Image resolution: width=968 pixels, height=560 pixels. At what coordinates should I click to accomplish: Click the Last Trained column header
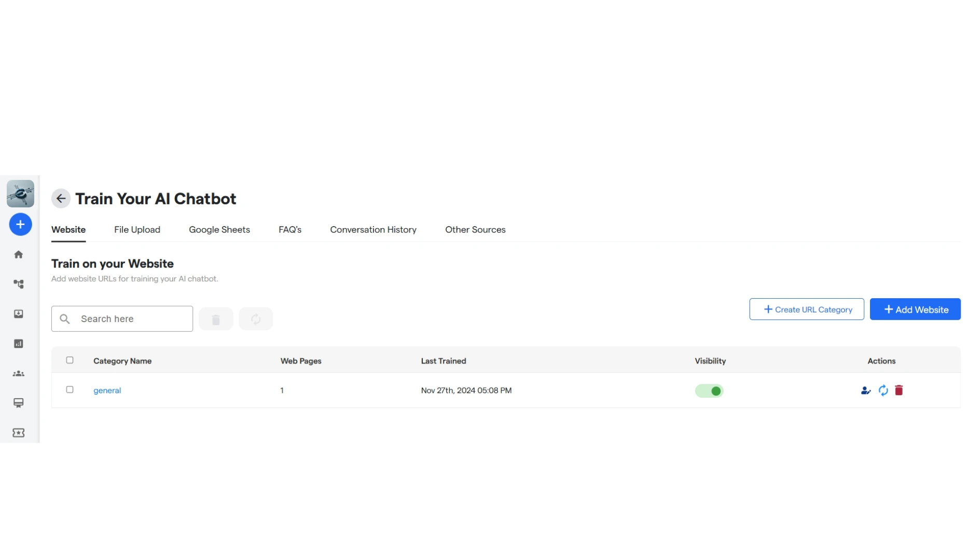pos(444,361)
